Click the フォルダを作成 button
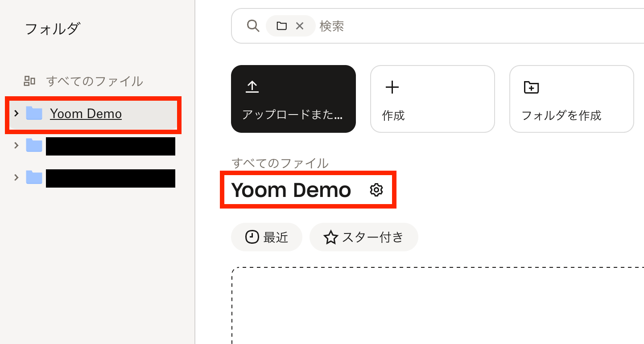The height and width of the screenshot is (344, 644). [x=572, y=99]
